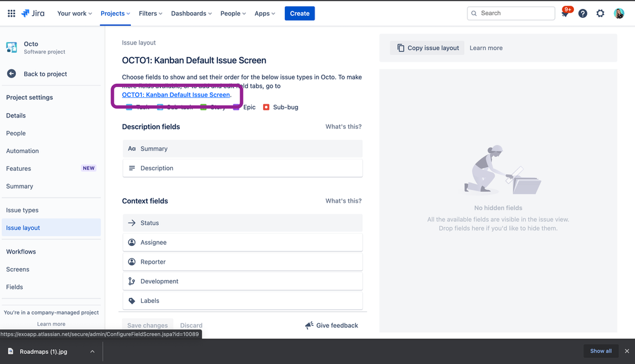
Task: Open the Dashboards dropdown menu
Action: coord(191,13)
